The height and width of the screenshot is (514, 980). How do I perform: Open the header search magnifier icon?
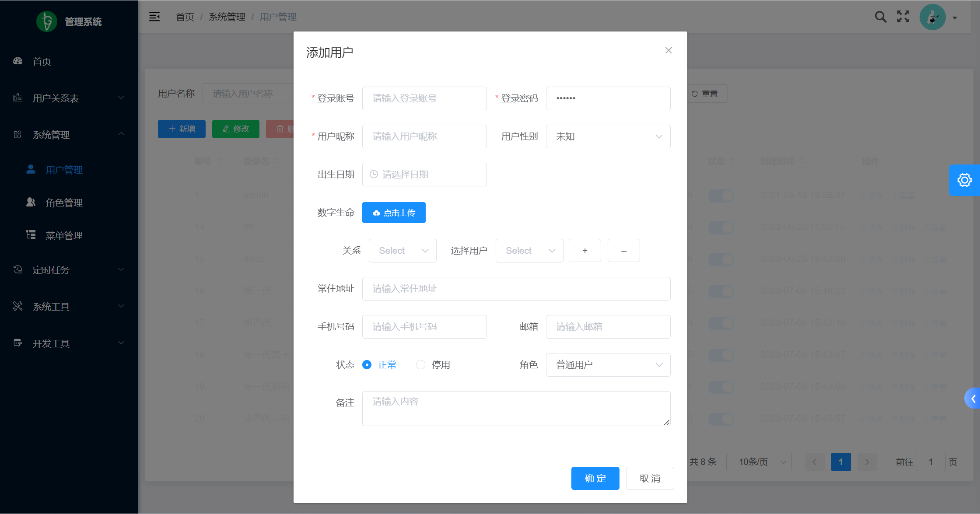coord(880,17)
